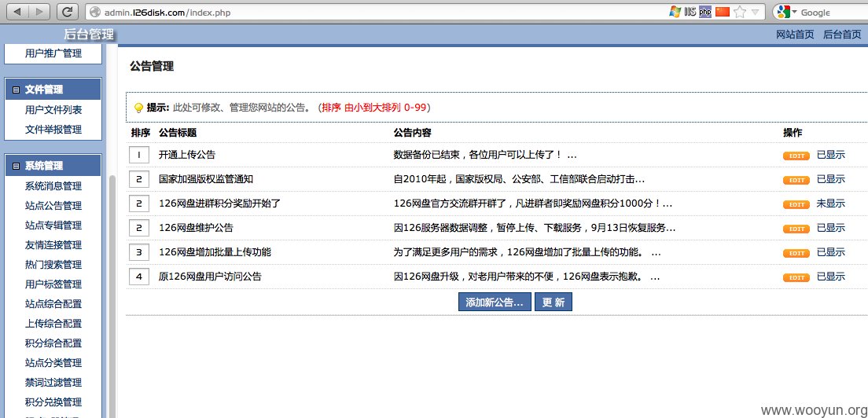Viewport: 868px width, 418px height.
Task: Toggle 已显示 status for 126网盘增加批量上传功能
Action: click(x=831, y=252)
